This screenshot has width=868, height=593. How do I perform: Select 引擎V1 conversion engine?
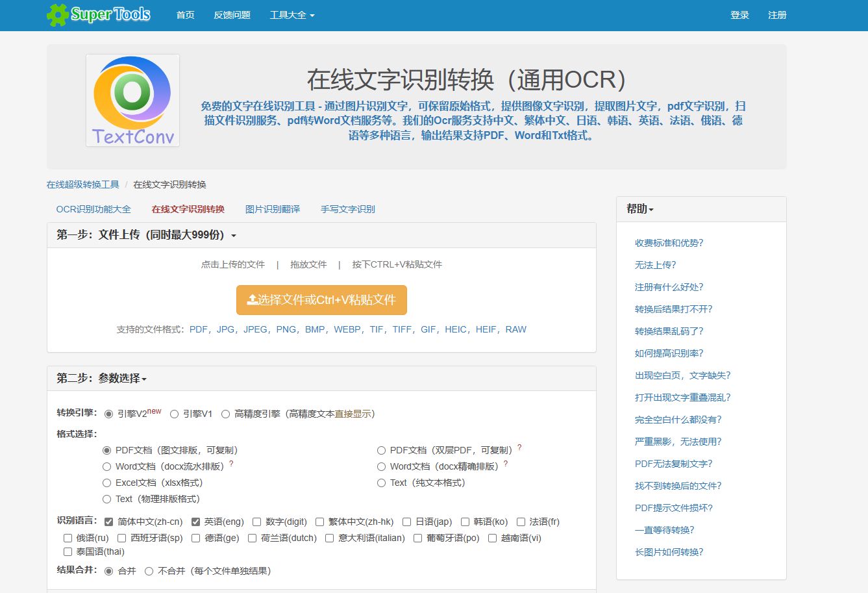pos(174,414)
